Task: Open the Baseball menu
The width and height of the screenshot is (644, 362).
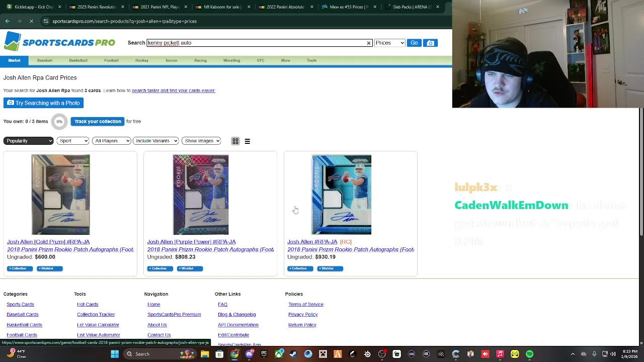Action: 44,60
